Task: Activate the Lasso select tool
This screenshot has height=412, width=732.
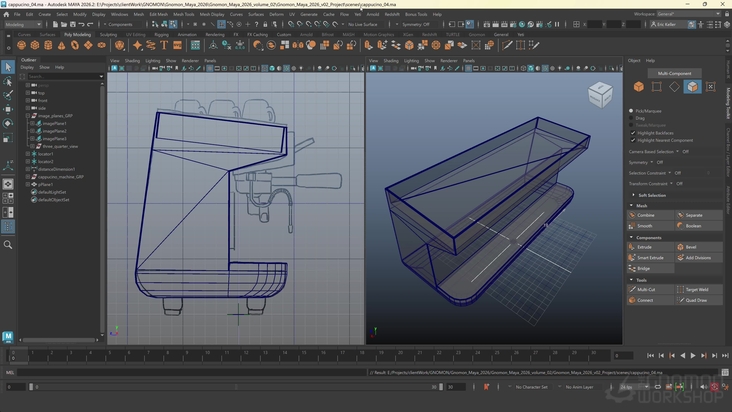Action: pyautogui.click(x=8, y=81)
